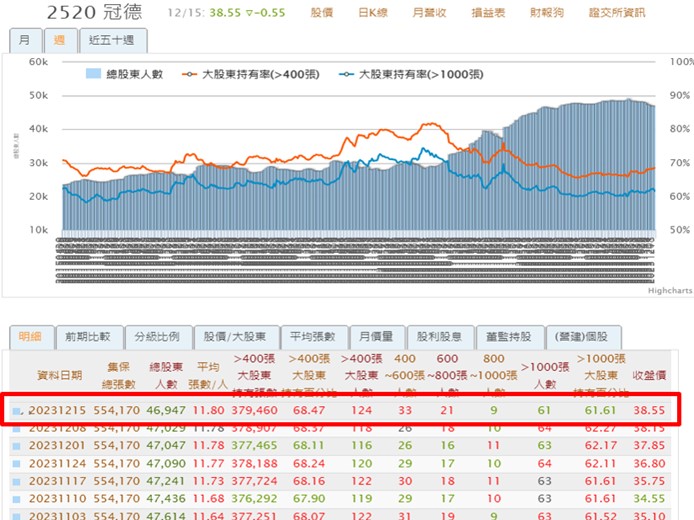The width and height of the screenshot is (694, 520).
Task: Click the 36.80 closing price cell
Action: click(649, 464)
